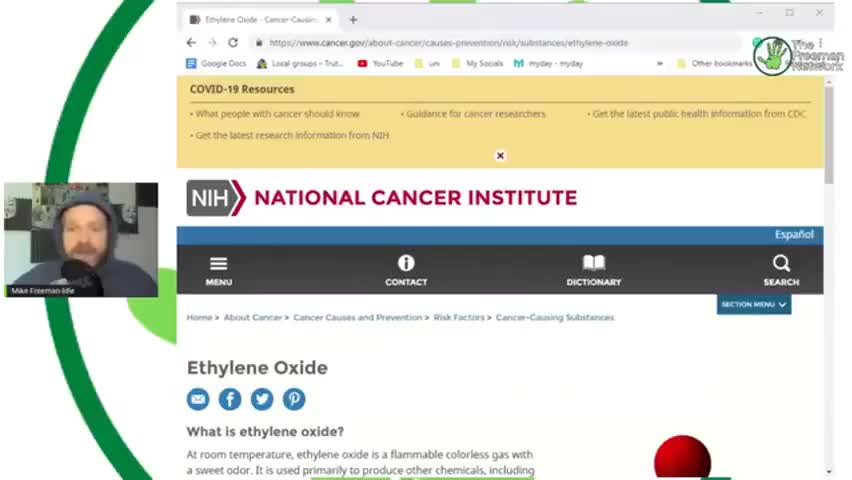This screenshot has width=852, height=480.
Task: Click the cancer.gov URL address field
Action: pos(448,42)
